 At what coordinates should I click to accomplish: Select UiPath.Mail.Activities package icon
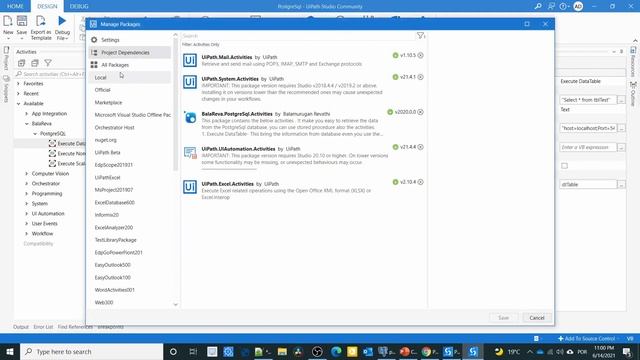coord(190,60)
